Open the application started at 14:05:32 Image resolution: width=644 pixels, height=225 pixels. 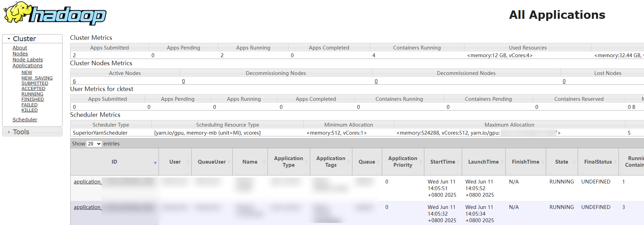point(87,207)
